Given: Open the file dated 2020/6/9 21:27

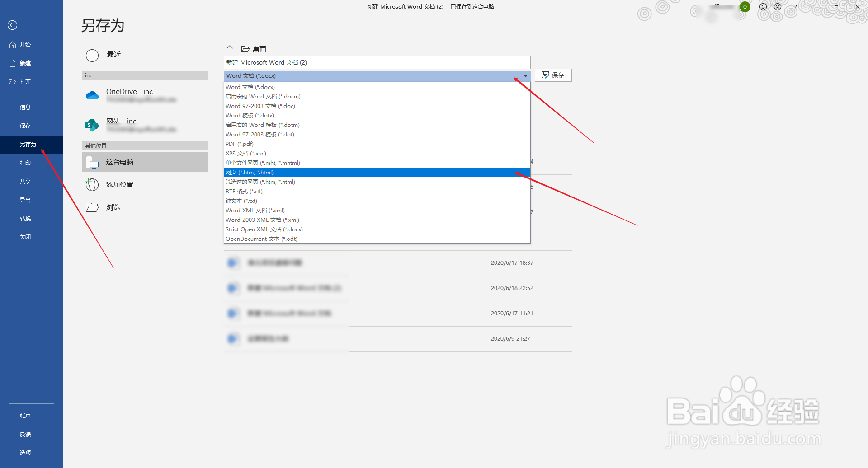Looking at the screenshot, I should click(398, 339).
